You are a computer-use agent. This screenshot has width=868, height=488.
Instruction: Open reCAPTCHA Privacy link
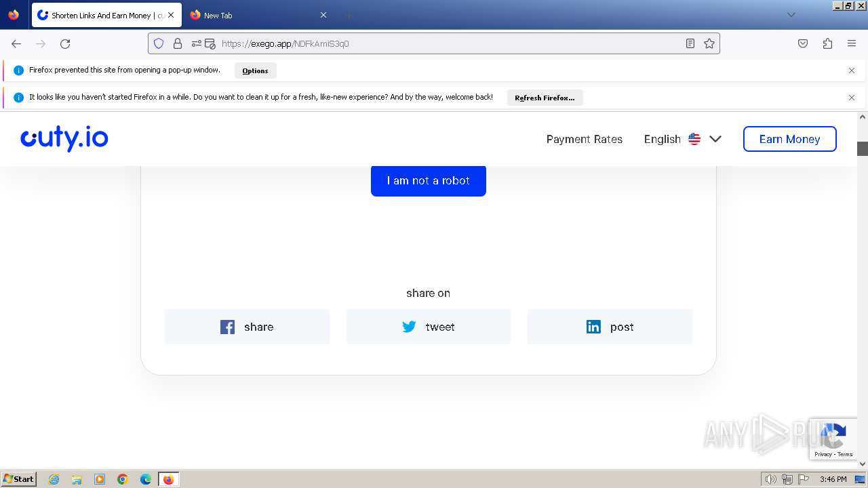tap(823, 454)
